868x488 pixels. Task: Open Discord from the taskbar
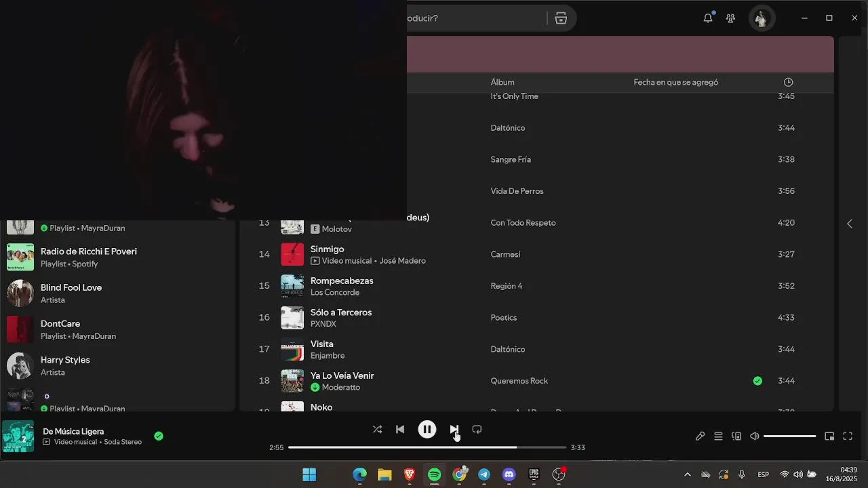(509, 474)
